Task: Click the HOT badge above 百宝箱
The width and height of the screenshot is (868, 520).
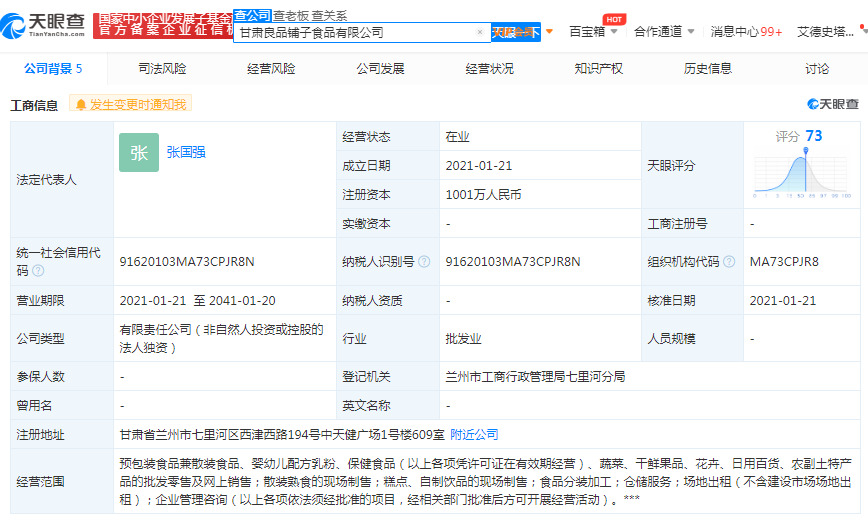Action: 614,19
